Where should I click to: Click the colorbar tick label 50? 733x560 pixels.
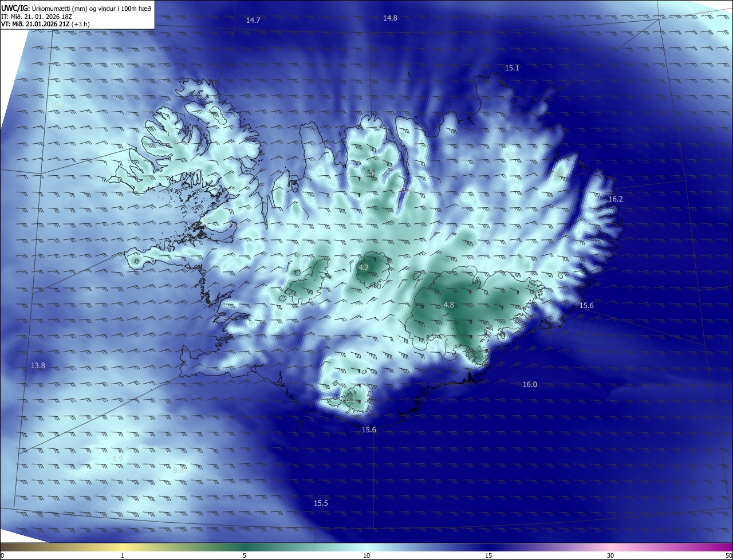(728, 555)
